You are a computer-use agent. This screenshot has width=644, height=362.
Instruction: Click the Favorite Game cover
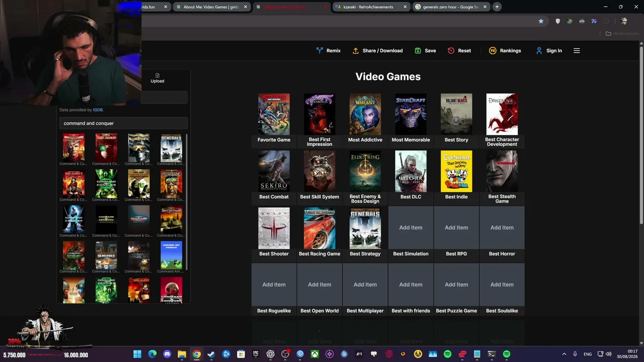(274, 114)
